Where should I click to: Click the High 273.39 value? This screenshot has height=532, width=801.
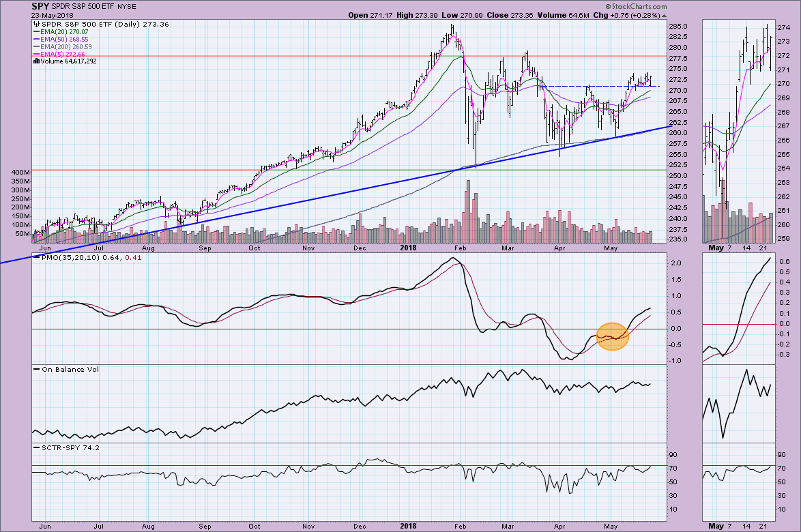(x=417, y=15)
